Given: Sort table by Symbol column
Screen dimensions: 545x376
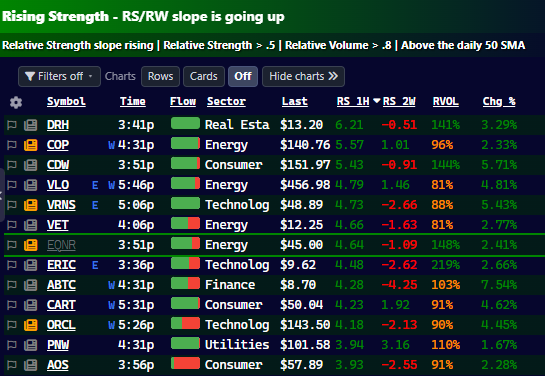Looking at the screenshot, I should (x=66, y=101).
